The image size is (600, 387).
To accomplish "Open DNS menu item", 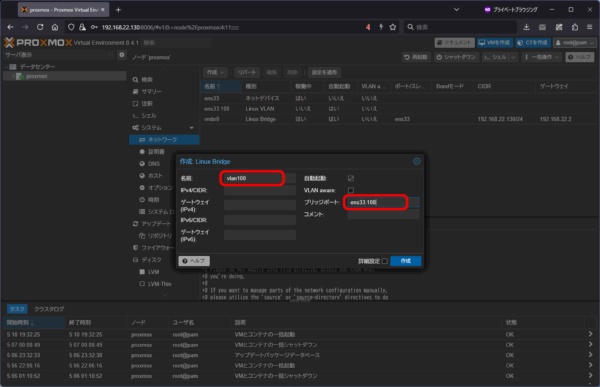I will [154, 163].
